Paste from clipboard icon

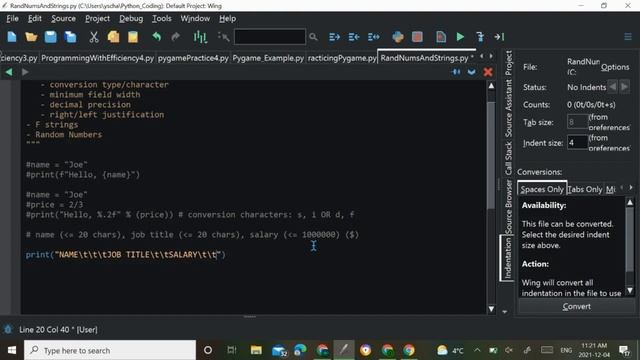(133, 37)
